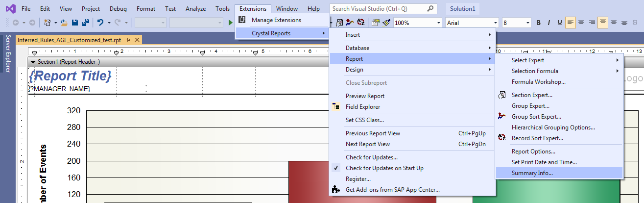Click the Section Expert toolbar icon
This screenshot has height=203, width=644.
340,23
